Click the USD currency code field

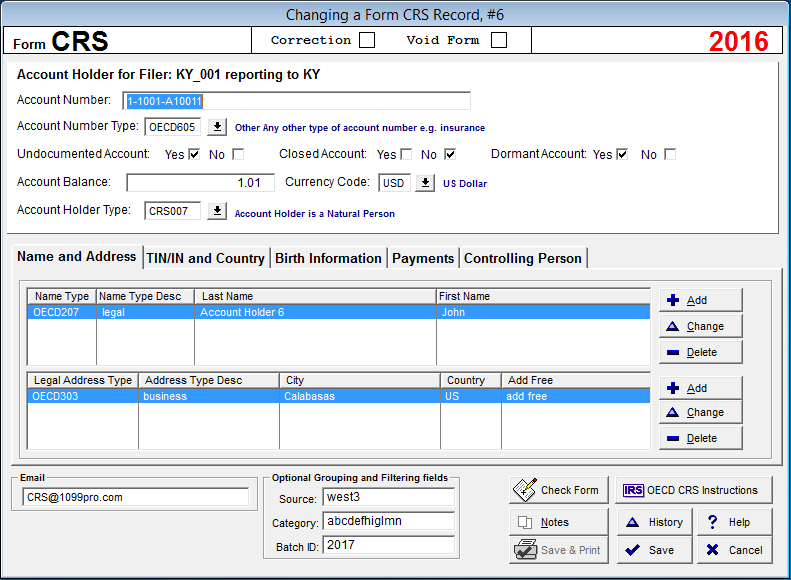click(x=394, y=183)
